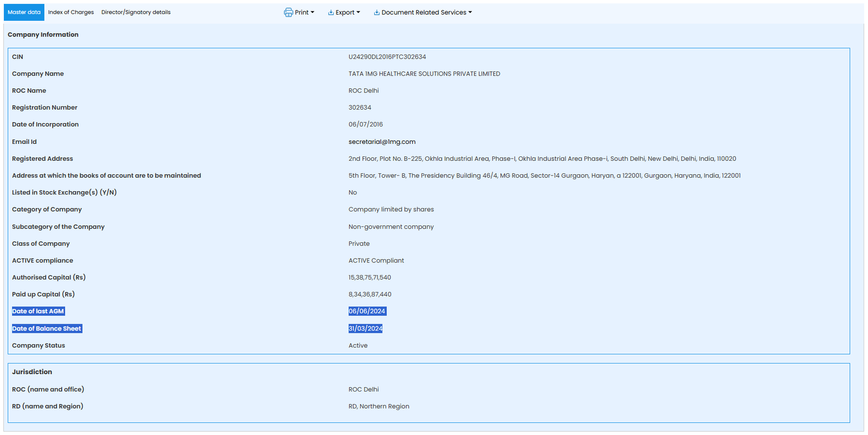Click the 'RD (name and Region)' label
Screen dimensions: 868x435
(x=48, y=406)
